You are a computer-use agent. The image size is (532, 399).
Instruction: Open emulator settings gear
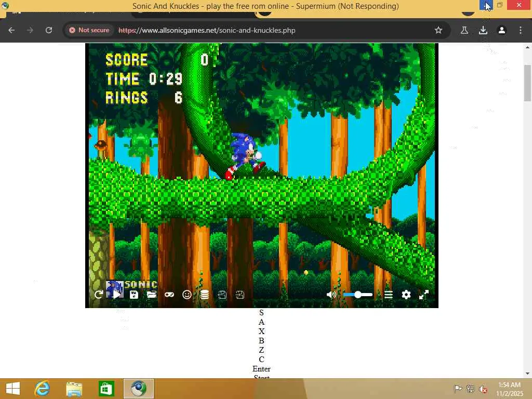point(406,295)
